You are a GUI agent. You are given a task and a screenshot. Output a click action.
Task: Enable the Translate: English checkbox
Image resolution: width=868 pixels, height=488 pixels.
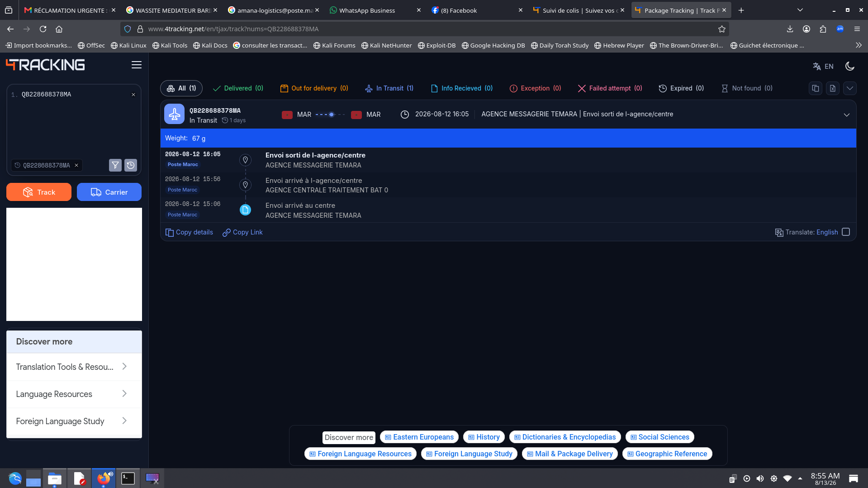846,232
